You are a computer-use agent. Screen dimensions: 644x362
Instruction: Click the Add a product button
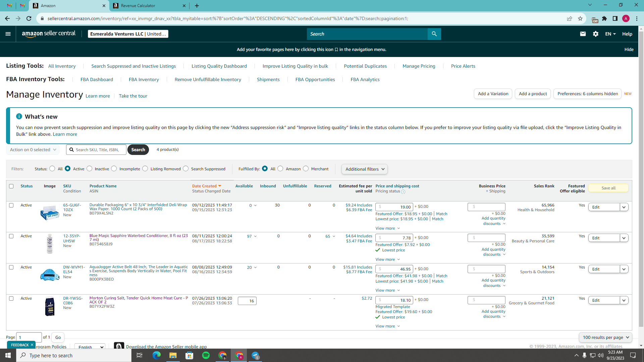[x=533, y=94]
